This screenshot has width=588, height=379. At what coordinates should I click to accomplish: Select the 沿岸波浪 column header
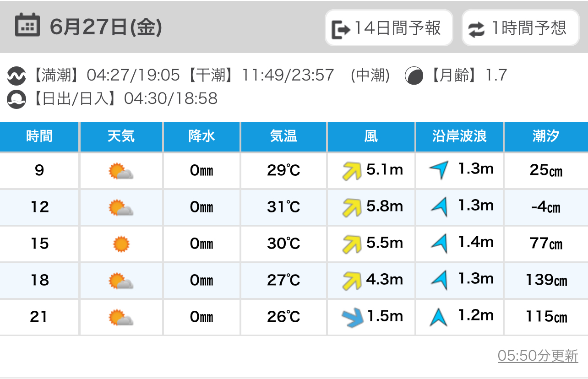(459, 136)
